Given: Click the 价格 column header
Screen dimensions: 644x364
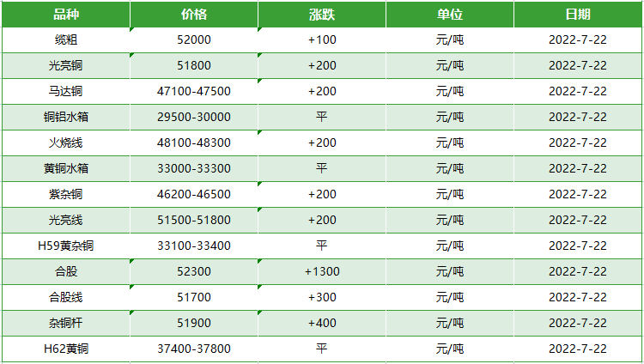Looking at the screenshot, I should pyautogui.click(x=194, y=15).
